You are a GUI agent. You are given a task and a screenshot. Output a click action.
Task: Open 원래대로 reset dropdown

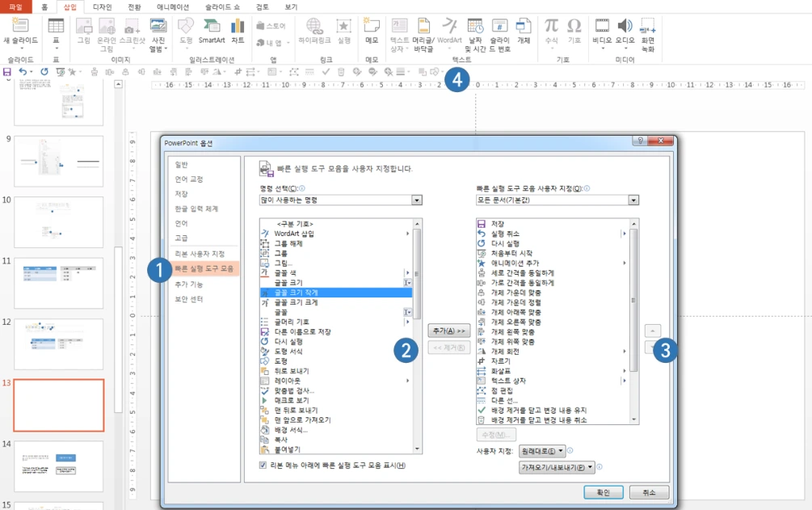point(542,451)
